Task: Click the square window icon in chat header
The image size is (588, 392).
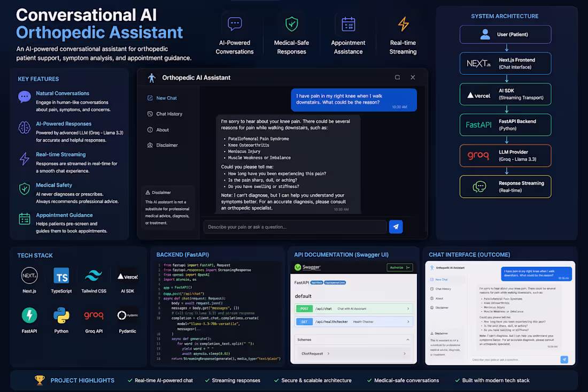Action: pos(398,77)
